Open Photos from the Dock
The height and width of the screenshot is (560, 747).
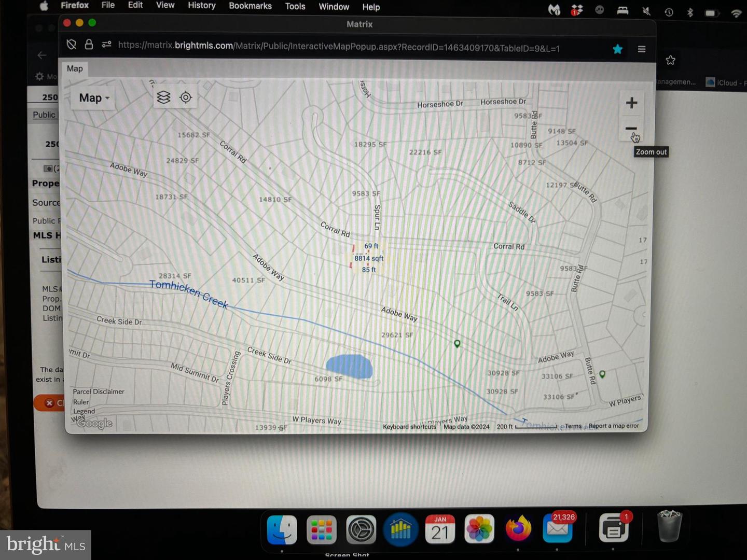point(479,529)
